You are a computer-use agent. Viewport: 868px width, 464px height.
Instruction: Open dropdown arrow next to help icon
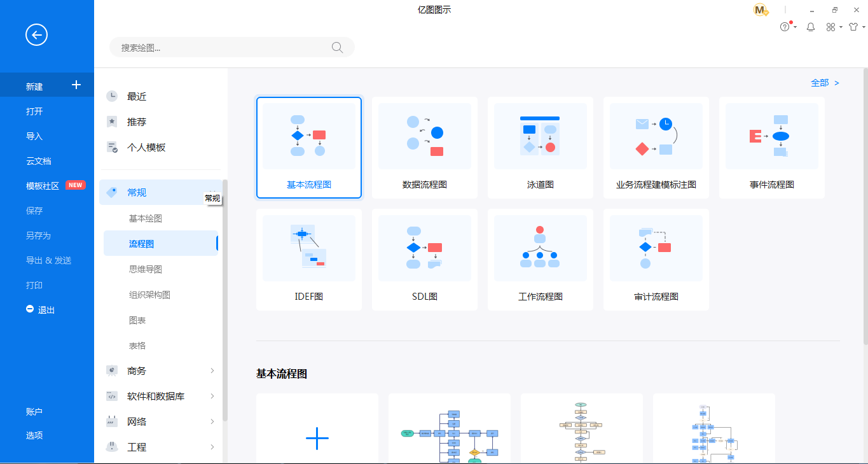795,27
